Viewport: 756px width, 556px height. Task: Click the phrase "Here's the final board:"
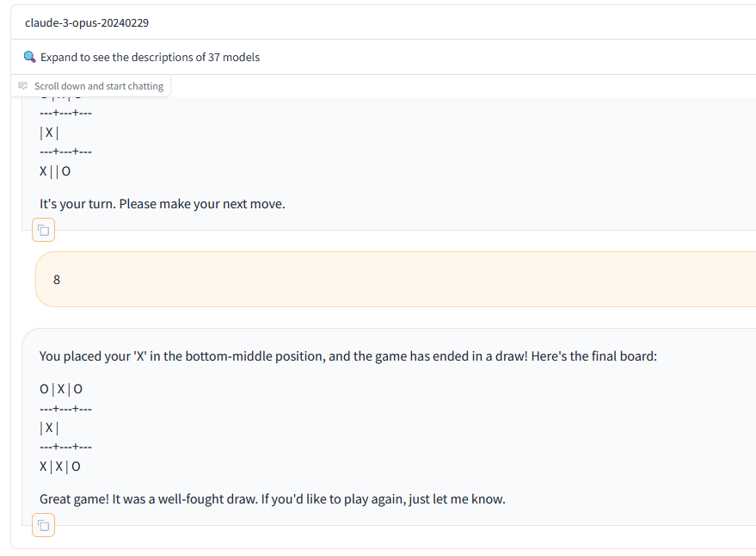click(x=594, y=356)
